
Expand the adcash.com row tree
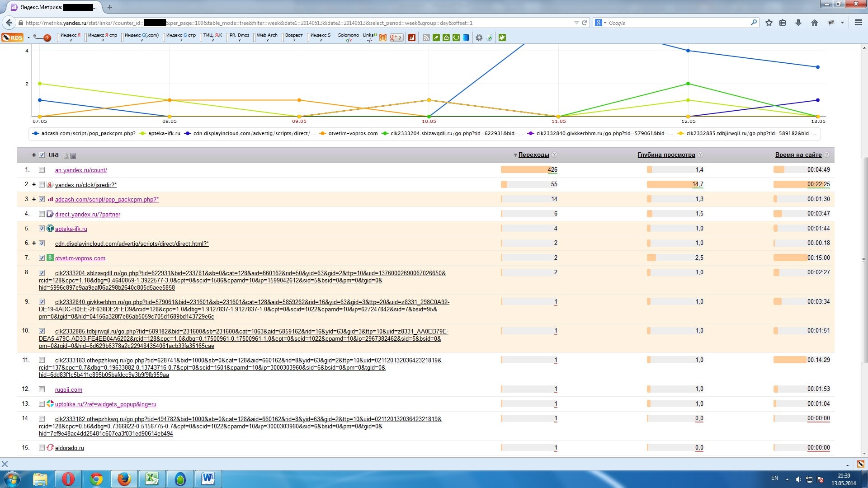tap(34, 199)
